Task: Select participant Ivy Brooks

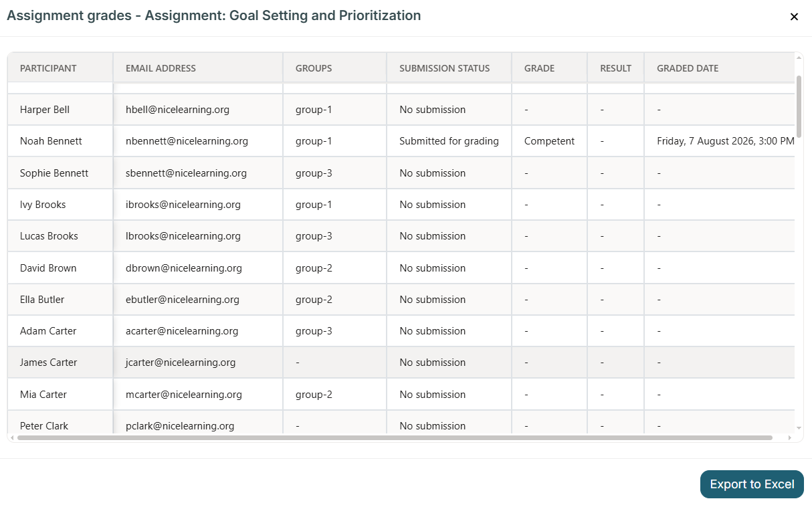Action: pos(43,205)
